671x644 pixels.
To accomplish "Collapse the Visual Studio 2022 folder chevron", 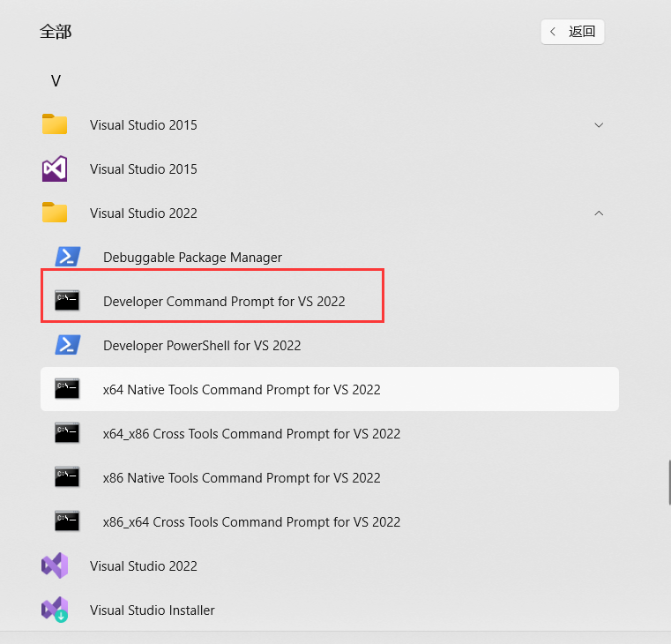I will pyautogui.click(x=599, y=213).
